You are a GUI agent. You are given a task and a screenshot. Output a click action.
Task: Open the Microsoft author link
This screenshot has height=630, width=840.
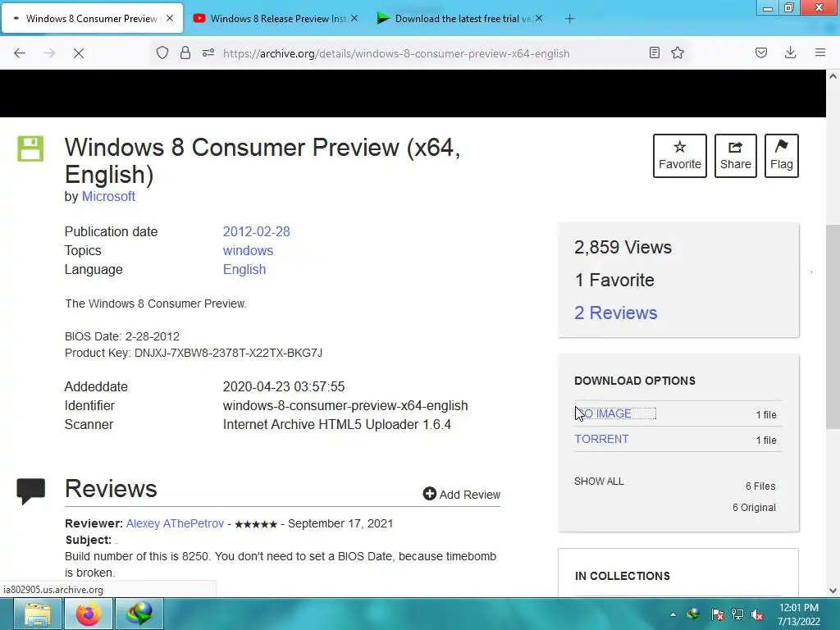point(108,197)
